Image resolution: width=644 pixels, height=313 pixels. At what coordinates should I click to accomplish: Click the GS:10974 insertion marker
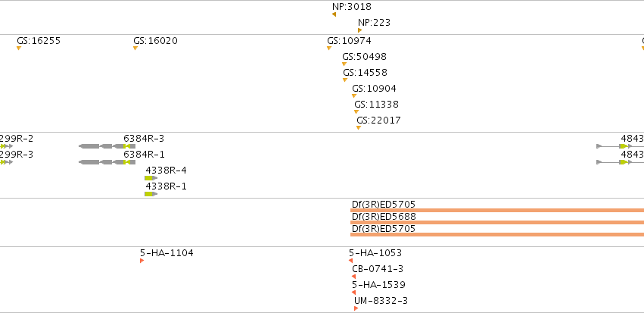tap(329, 48)
